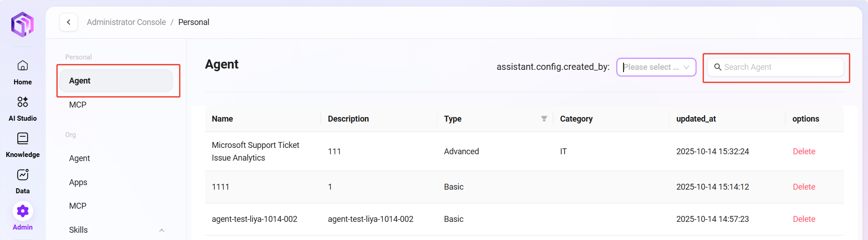This screenshot has height=240, width=868.
Task: Select Personal Agent menu item
Action: click(116, 81)
